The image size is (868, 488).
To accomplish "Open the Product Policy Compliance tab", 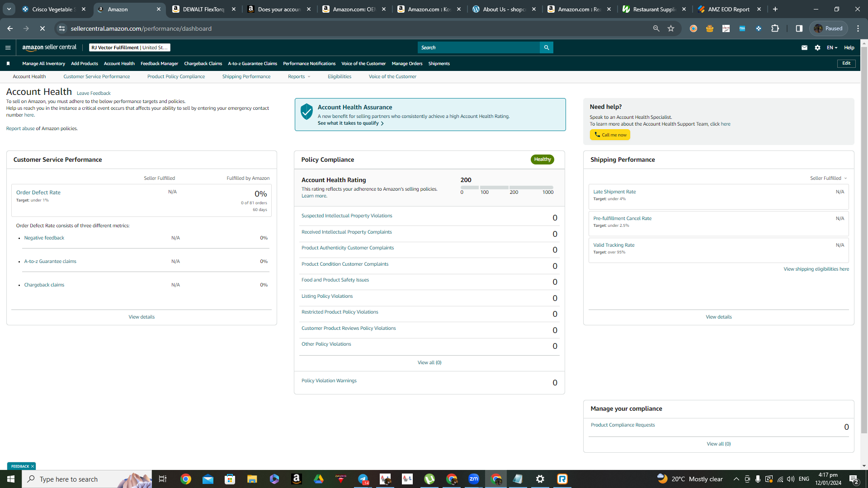I will coord(176,77).
